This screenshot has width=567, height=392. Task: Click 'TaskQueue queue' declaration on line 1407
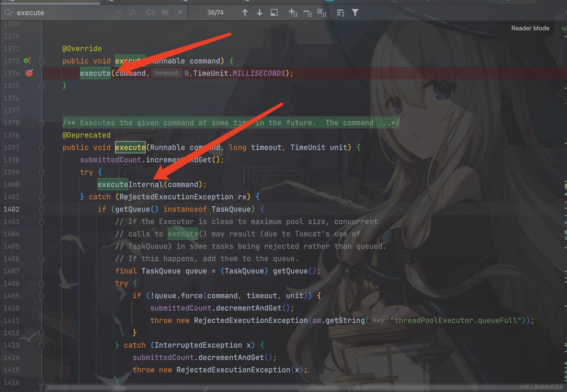174,271
